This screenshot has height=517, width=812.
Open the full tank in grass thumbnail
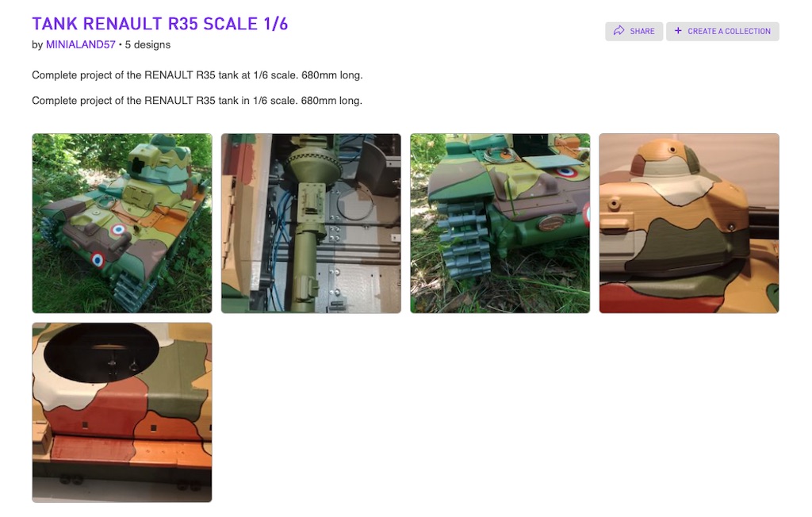coord(122,224)
